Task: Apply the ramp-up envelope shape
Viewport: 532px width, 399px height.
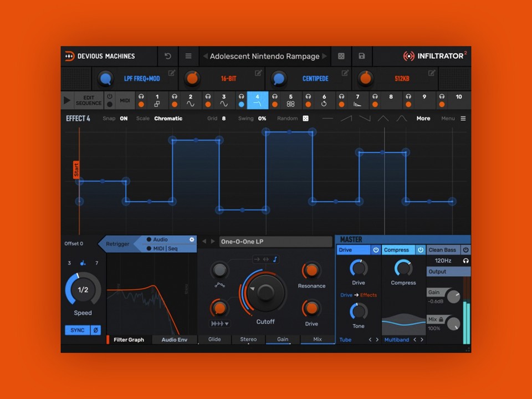Action: (346, 119)
